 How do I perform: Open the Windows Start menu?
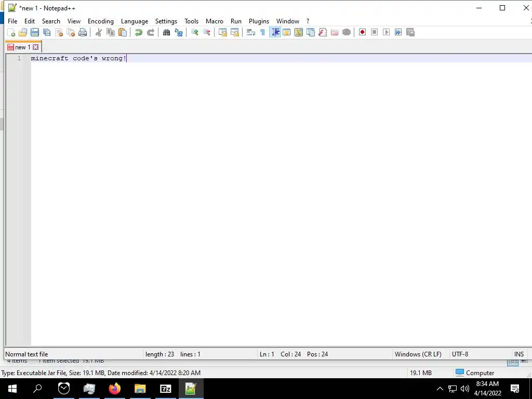[12, 389]
